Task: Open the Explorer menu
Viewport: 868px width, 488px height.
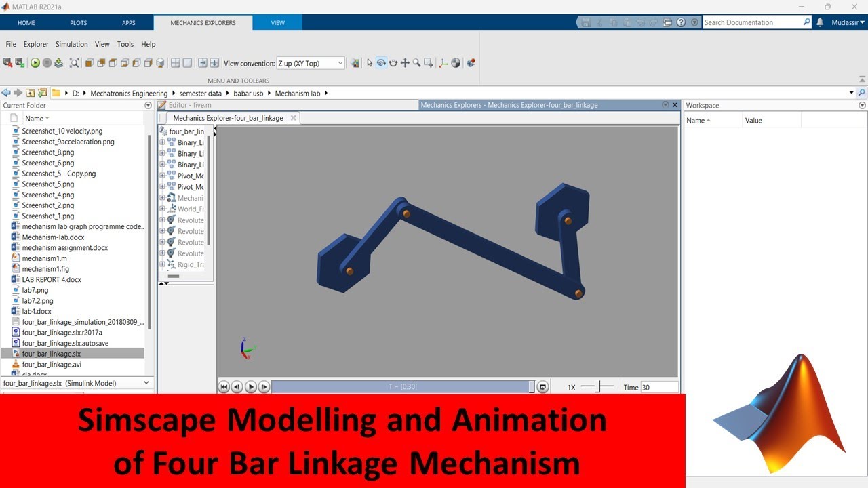Action: coord(36,44)
